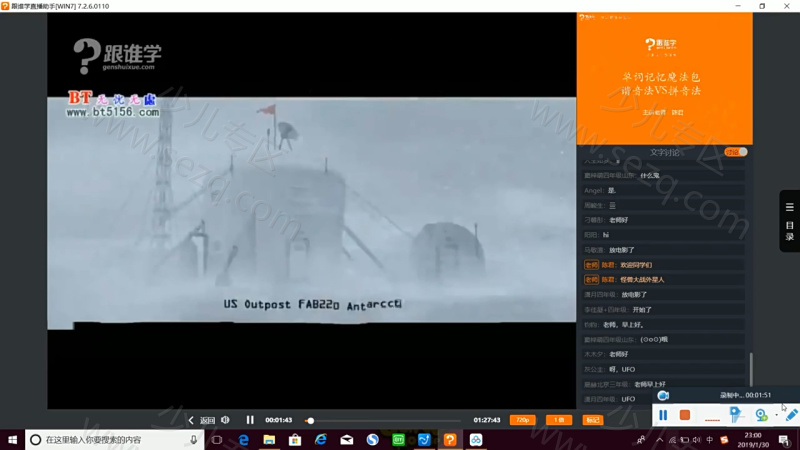800x450 pixels.
Task: Click the orange 标记 button in player bar
Action: (593, 420)
